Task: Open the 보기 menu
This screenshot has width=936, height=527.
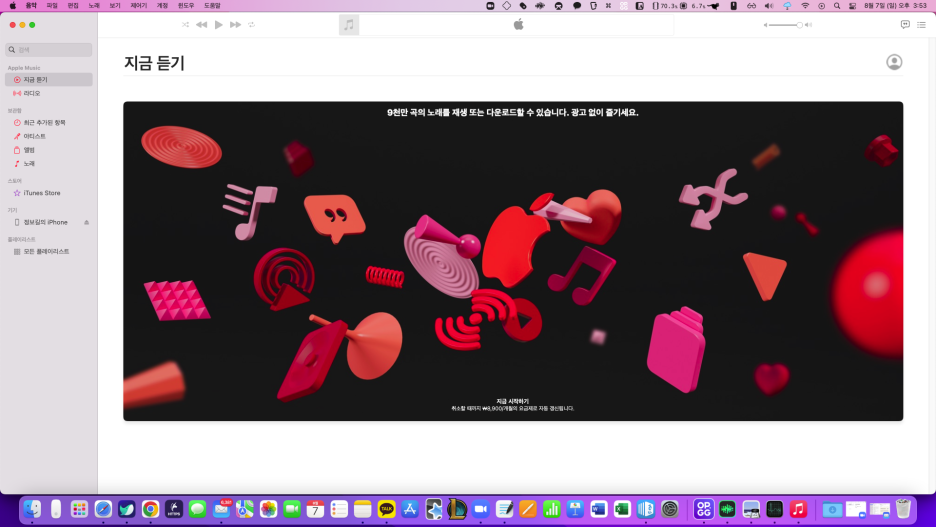Action: pos(115,5)
